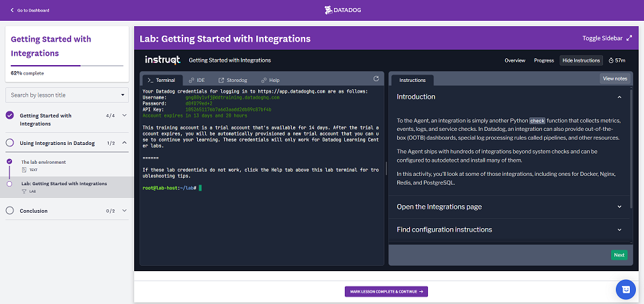The height and width of the screenshot is (304, 644).
Task: Open The lab environment lesson
Action: 44,162
